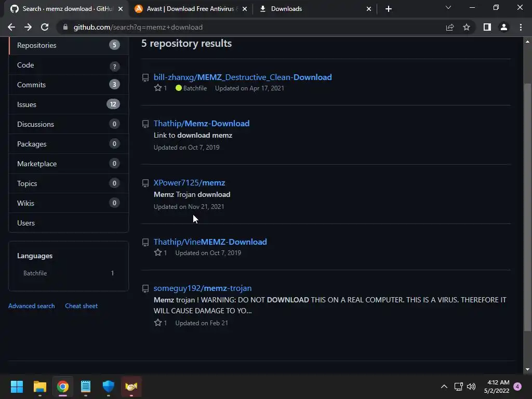Open the Chrome profile menu

coord(504,27)
